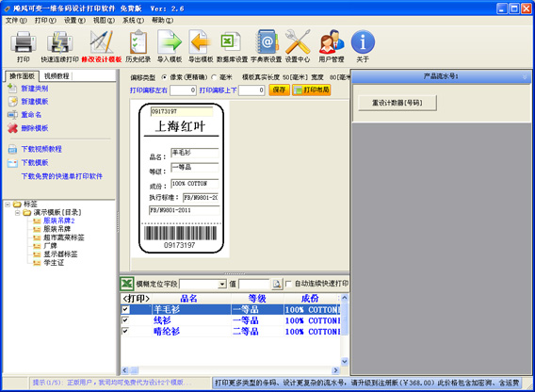This screenshot has width=535, height=392.
Task: Click 打印偏移左右 input field
Action: click(x=184, y=90)
